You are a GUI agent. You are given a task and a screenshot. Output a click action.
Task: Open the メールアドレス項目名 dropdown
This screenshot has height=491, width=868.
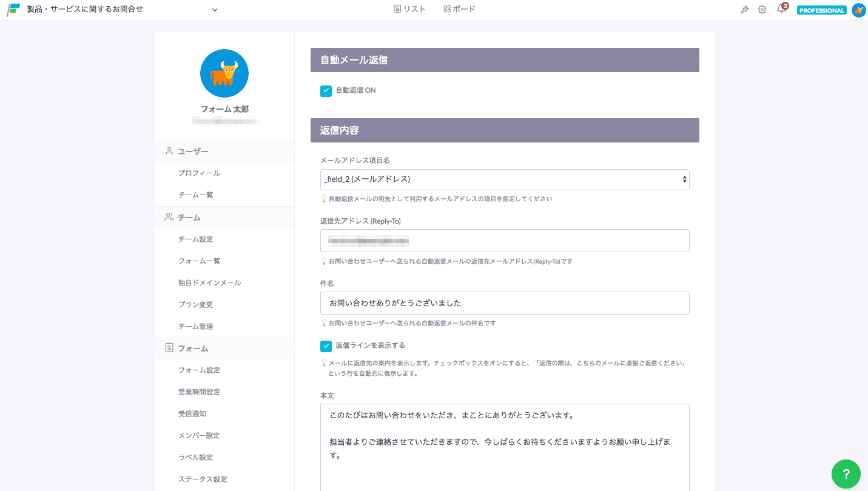(x=505, y=179)
